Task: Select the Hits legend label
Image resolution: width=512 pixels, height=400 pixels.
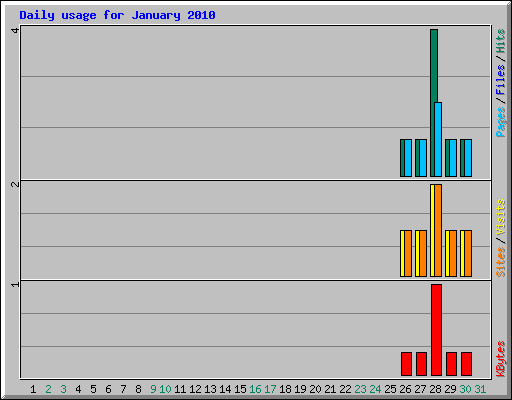Action: pos(500,41)
